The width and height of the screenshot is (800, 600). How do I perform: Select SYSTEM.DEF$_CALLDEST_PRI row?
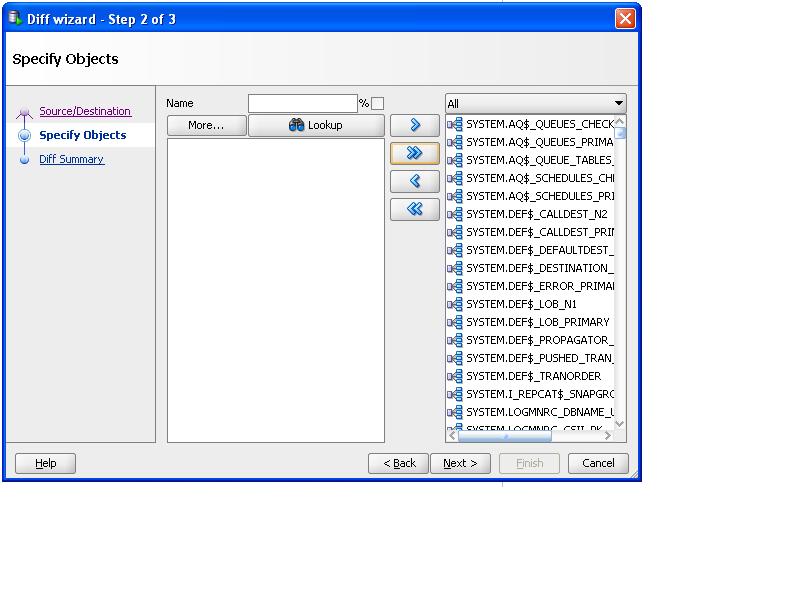(531, 232)
